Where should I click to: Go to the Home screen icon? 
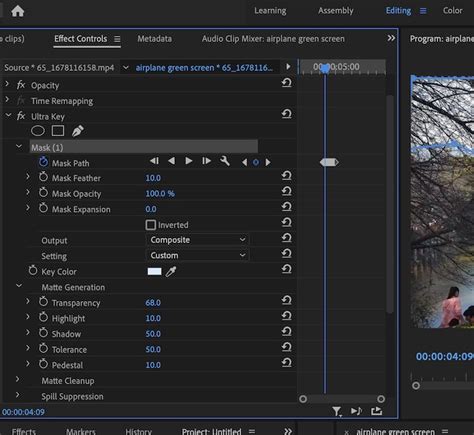[x=18, y=11]
